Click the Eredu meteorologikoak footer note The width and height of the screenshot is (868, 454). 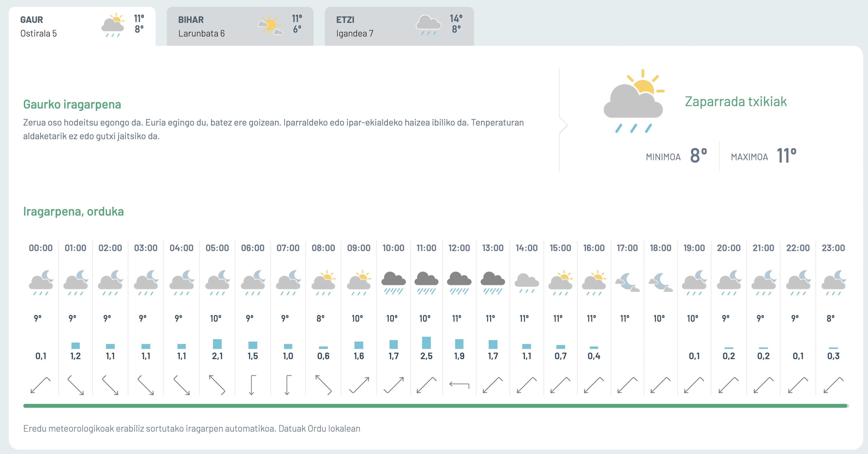pos(192,428)
